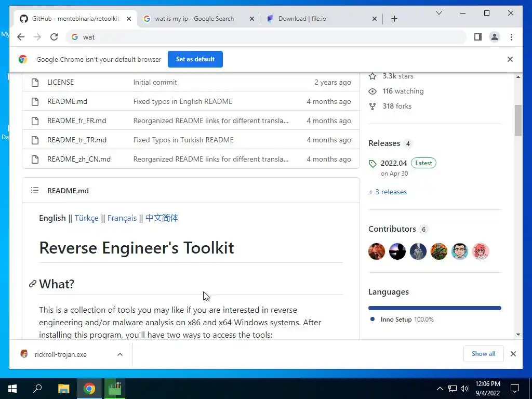Open the LICENSE file
Viewport: 532px width, 399px height.
[60, 82]
